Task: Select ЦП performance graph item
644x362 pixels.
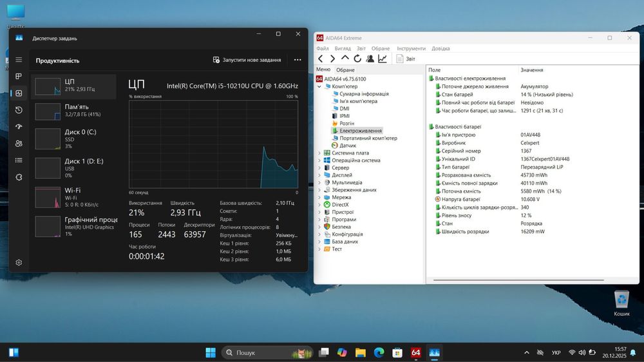Action: click(x=74, y=86)
